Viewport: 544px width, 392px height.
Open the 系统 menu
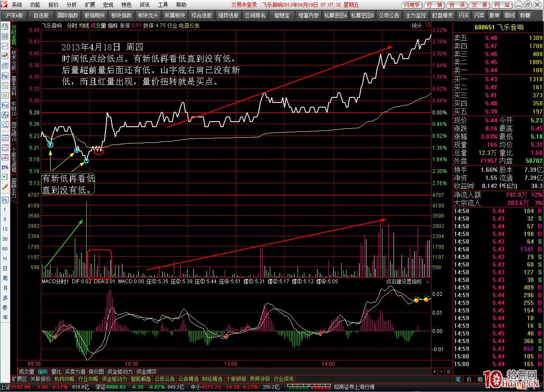pyautogui.click(x=17, y=5)
